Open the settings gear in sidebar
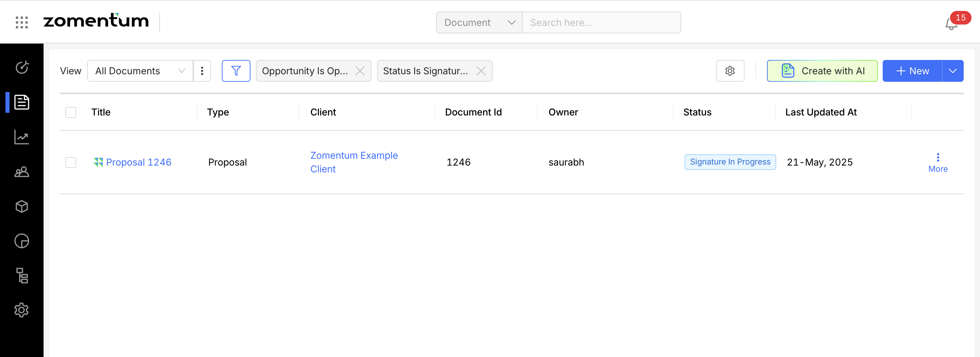The image size is (980, 357). tap(22, 310)
